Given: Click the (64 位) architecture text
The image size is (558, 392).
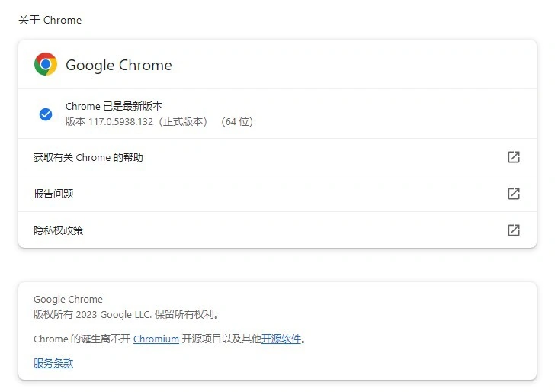Looking at the screenshot, I should [236, 121].
